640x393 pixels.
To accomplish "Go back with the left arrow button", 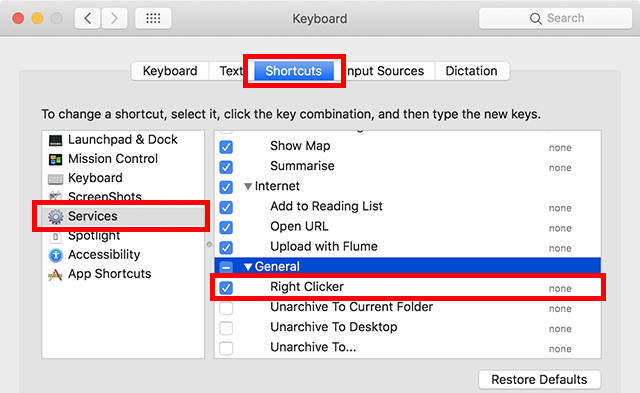I will [87, 18].
